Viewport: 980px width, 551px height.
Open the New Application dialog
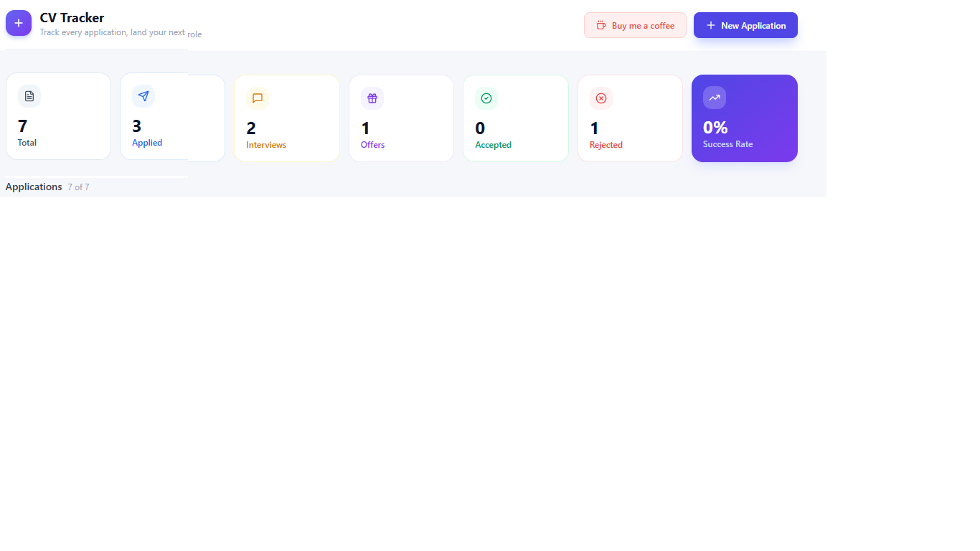tap(745, 25)
